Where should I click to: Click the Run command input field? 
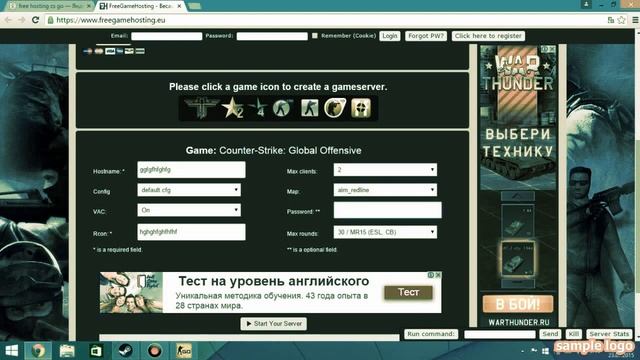[x=500, y=334]
